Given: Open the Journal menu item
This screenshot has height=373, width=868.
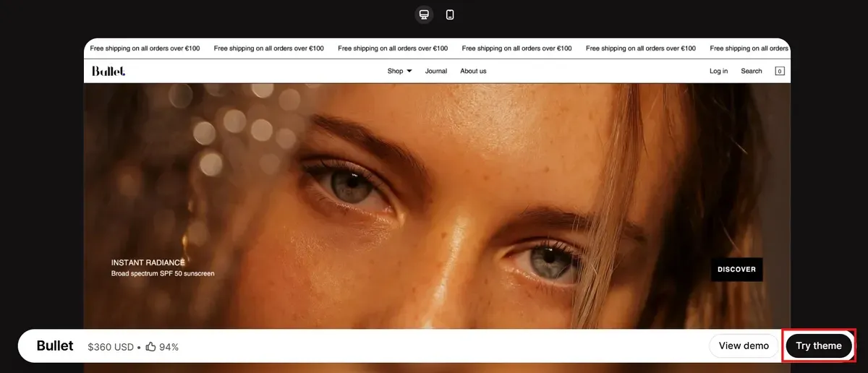Looking at the screenshot, I should point(436,71).
